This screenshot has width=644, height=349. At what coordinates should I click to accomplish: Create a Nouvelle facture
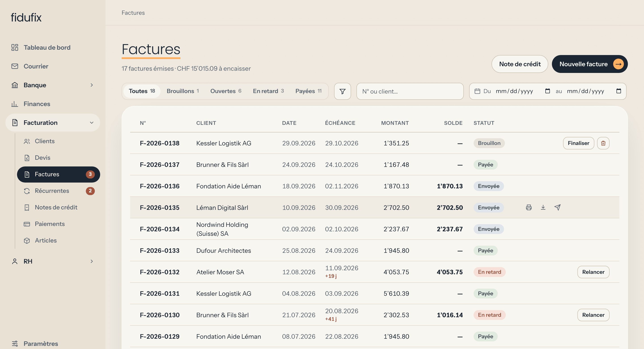589,64
